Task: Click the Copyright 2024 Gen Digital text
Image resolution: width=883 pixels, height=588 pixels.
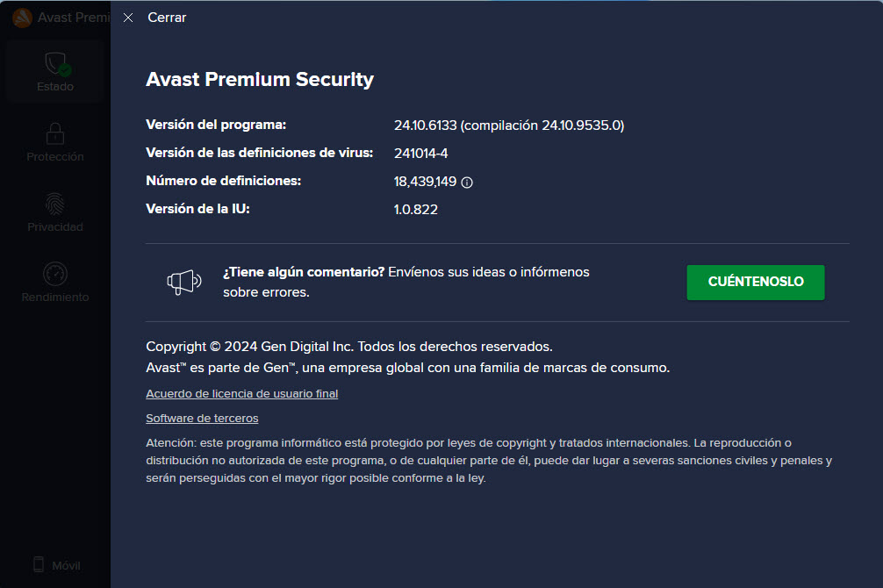Action: [349, 347]
